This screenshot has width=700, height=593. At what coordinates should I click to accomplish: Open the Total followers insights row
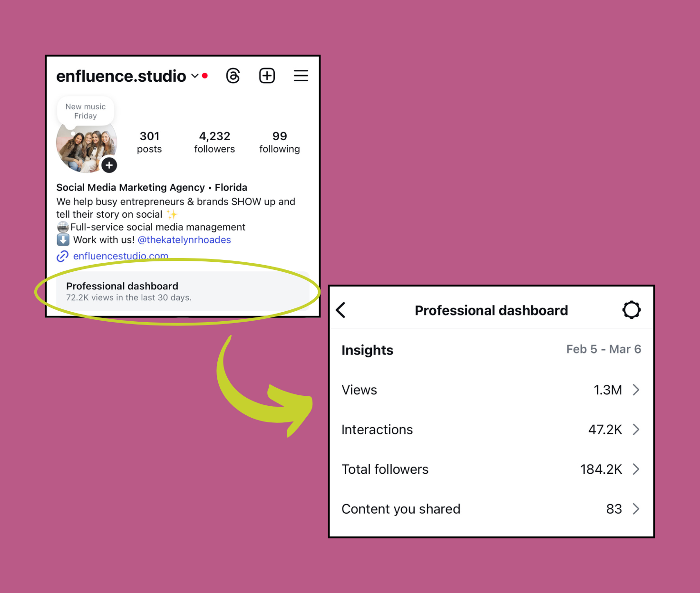491,469
